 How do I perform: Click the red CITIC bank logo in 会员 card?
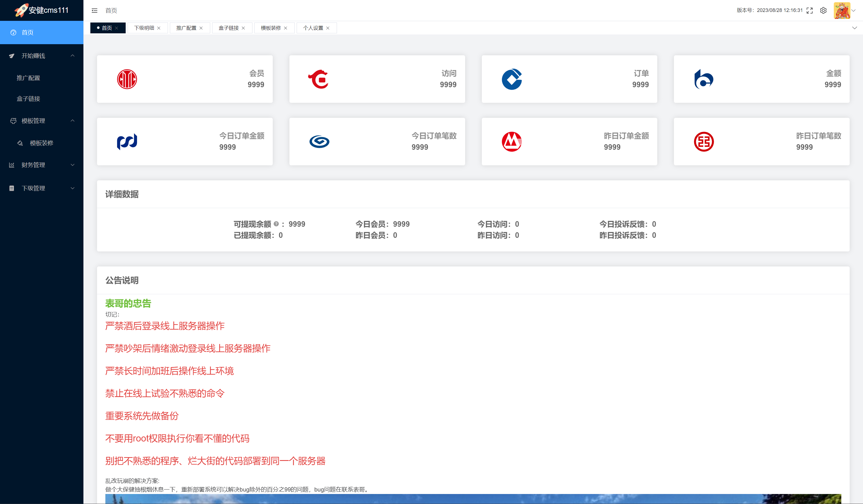pos(127,79)
